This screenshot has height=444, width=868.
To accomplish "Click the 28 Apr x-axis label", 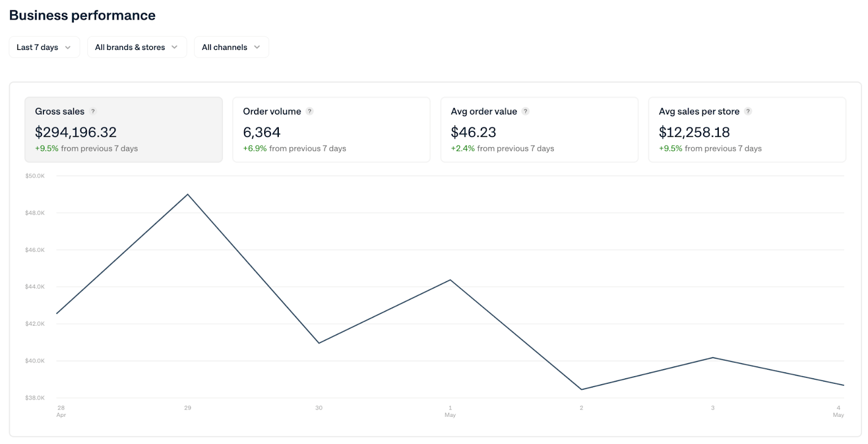I will [x=61, y=411].
